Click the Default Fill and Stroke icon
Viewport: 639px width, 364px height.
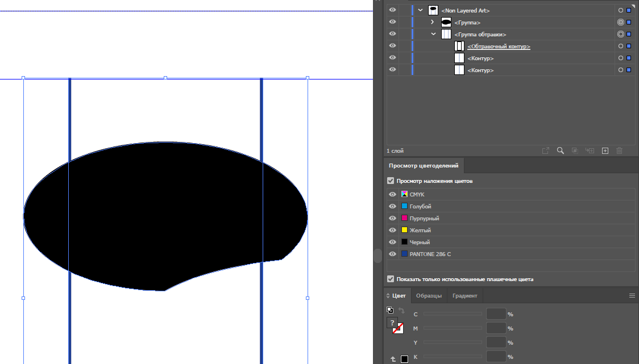click(389, 310)
